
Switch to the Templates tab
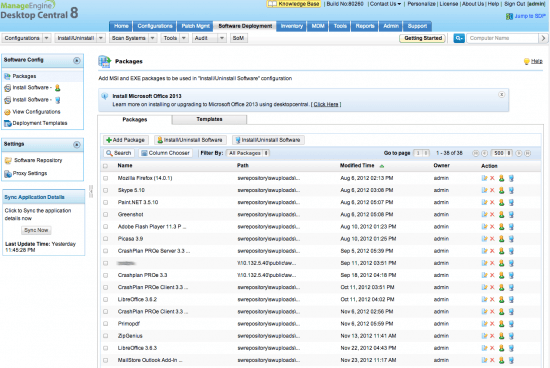tap(209, 119)
